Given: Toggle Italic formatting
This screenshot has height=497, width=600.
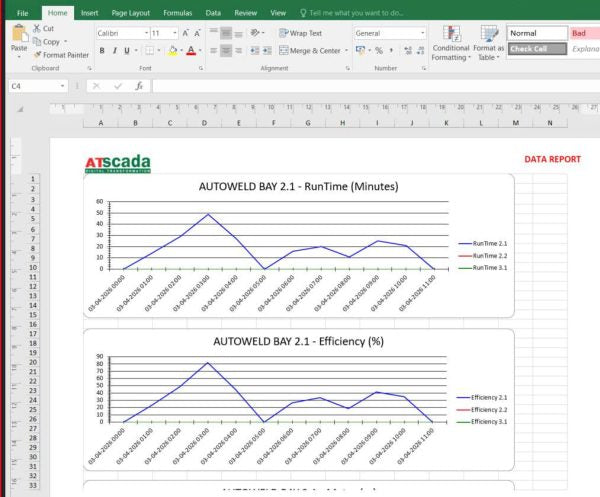Looking at the screenshot, I should coord(114,51).
